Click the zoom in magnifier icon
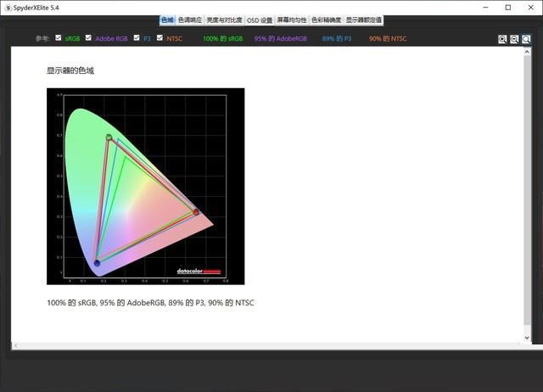543x392 pixels. pyautogui.click(x=502, y=39)
